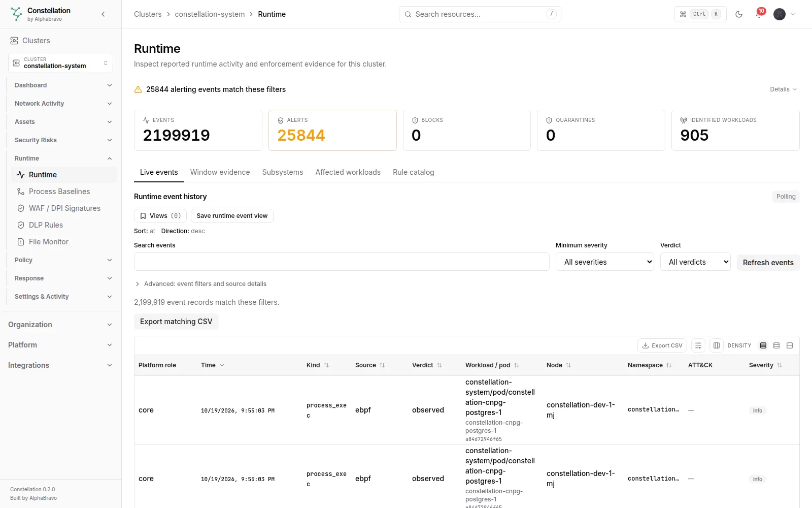Viewport: 812px width, 508px height.
Task: Click Save runtime event view
Action: pyautogui.click(x=232, y=216)
